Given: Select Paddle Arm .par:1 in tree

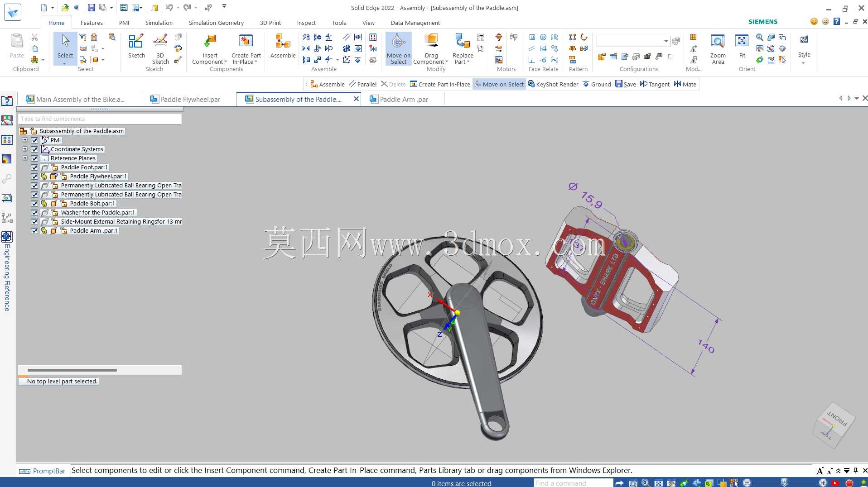Looking at the screenshot, I should (94, 231).
